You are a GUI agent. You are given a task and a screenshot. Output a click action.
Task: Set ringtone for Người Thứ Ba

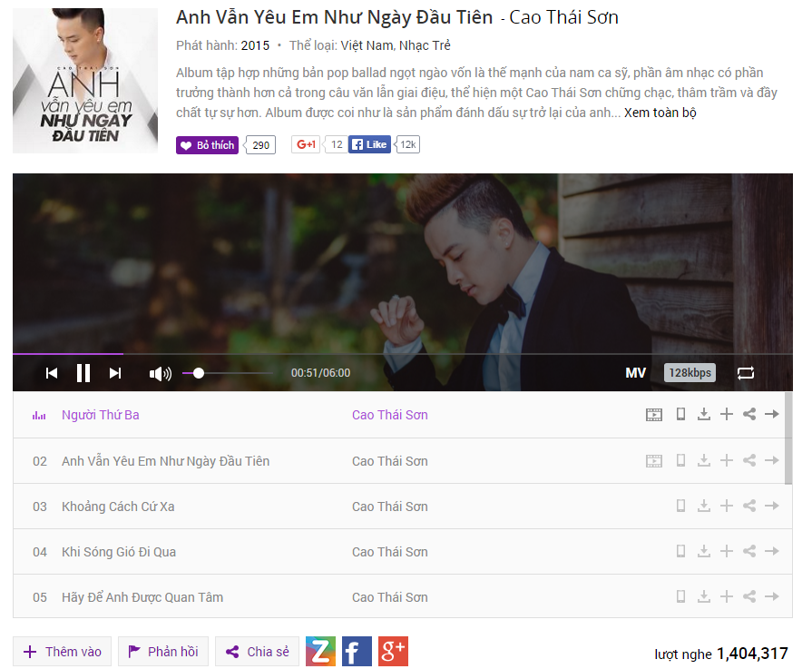click(x=681, y=414)
